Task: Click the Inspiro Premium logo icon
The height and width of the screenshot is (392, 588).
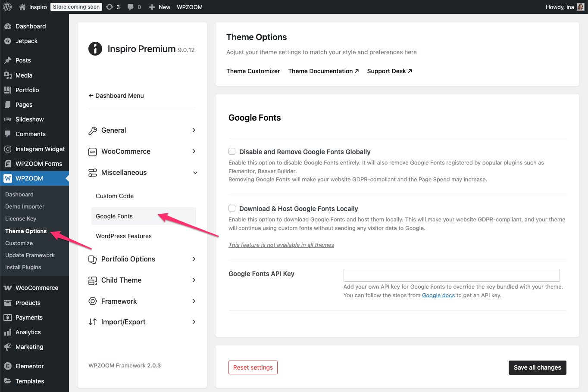Action: coord(95,49)
